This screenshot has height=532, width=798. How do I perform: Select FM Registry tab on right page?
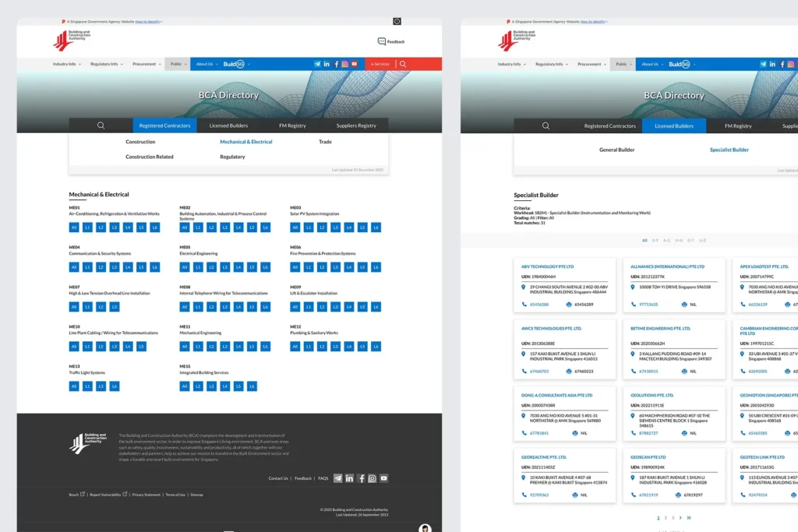737,125
